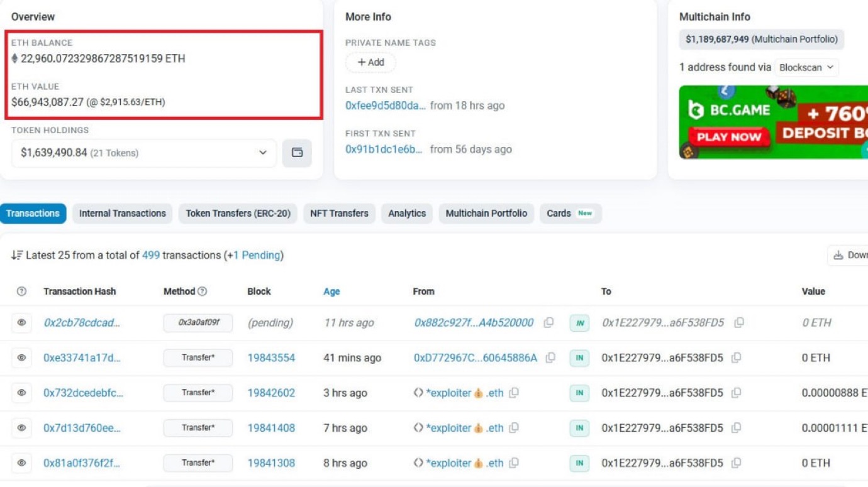Open transaction hash 0x81a0f376f2f
868x487 pixels.
82,464
